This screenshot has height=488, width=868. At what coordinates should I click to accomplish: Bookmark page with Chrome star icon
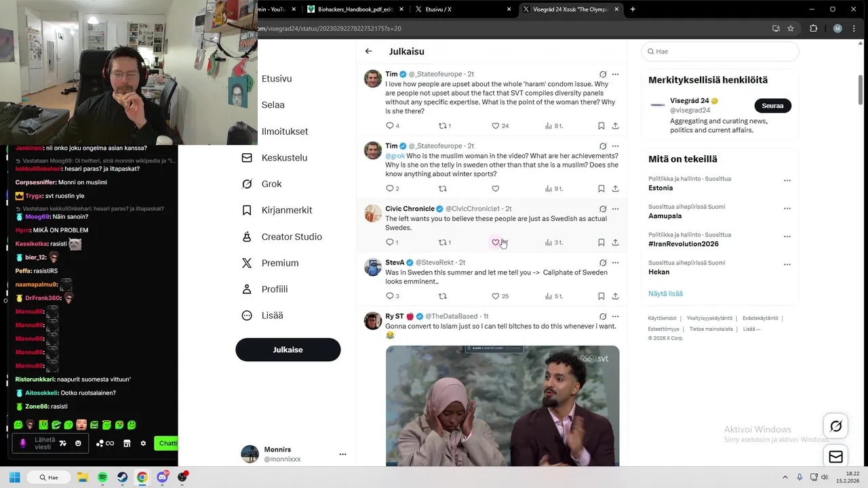[791, 28]
